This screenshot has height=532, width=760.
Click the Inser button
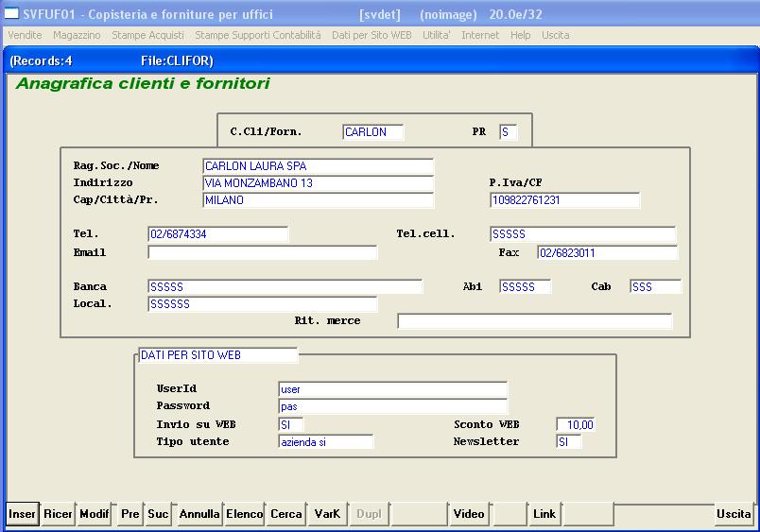[23, 514]
